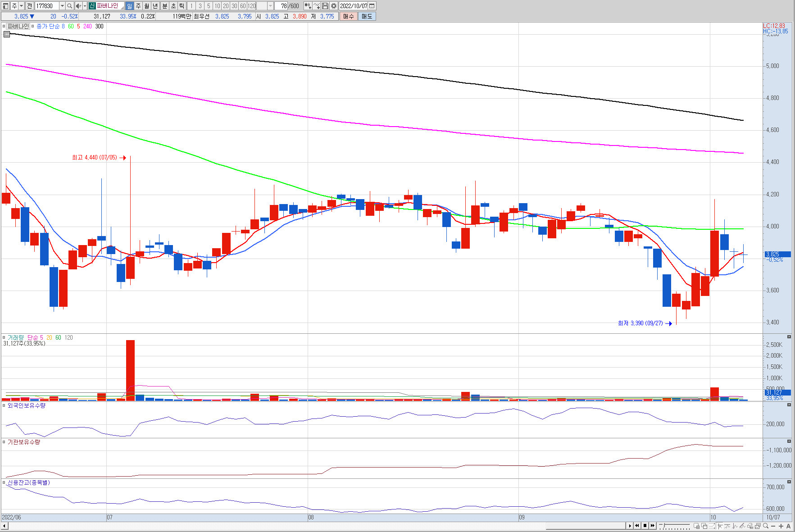This screenshot has height=532, width=795.
Task: Select the 년 yearly period tab
Action: (155, 6)
